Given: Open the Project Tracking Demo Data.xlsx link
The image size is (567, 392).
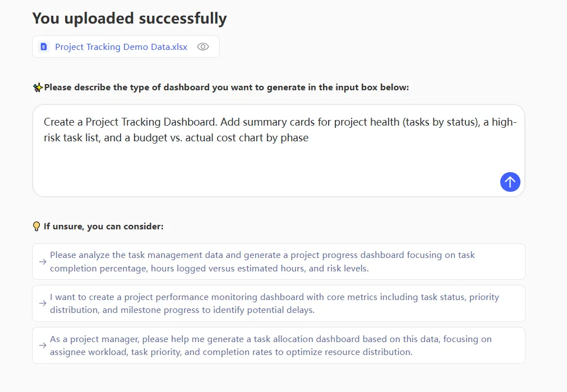Looking at the screenshot, I should click(121, 47).
